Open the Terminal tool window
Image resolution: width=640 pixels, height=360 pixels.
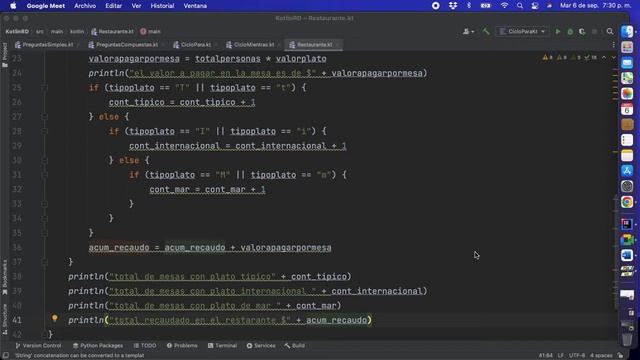click(222, 346)
